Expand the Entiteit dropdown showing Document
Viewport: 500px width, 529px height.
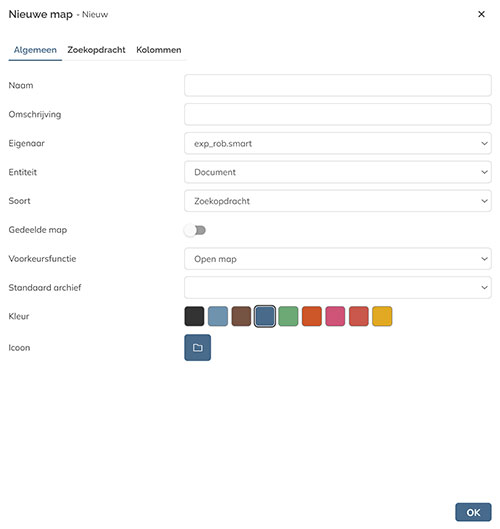coord(337,172)
